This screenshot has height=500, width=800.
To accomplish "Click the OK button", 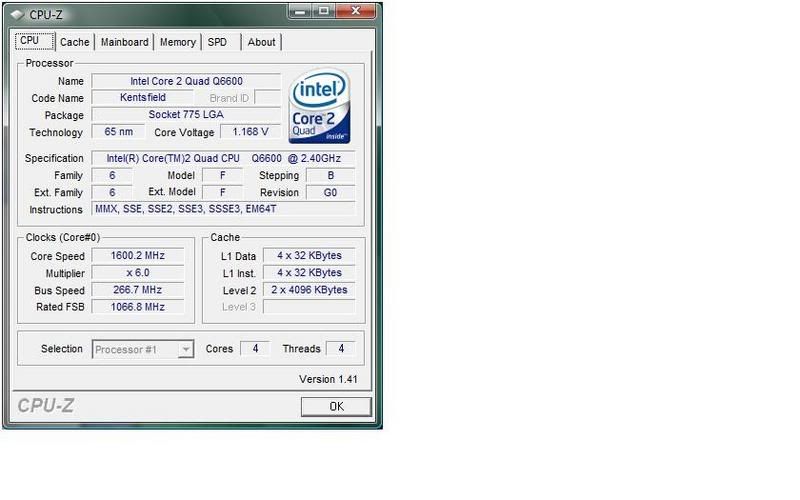I will click(x=336, y=407).
